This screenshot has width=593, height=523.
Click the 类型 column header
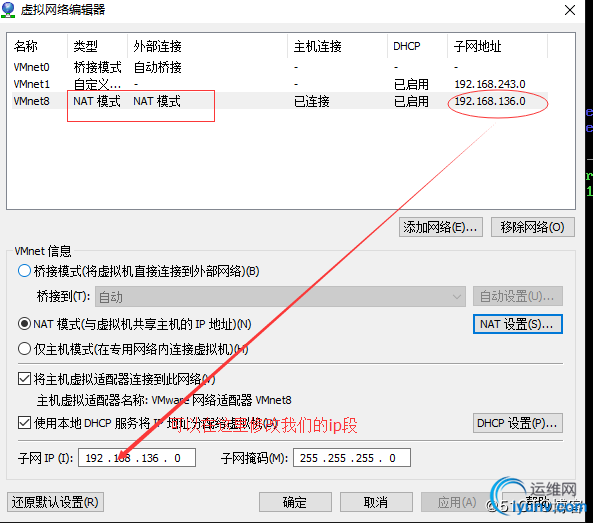coord(97,46)
